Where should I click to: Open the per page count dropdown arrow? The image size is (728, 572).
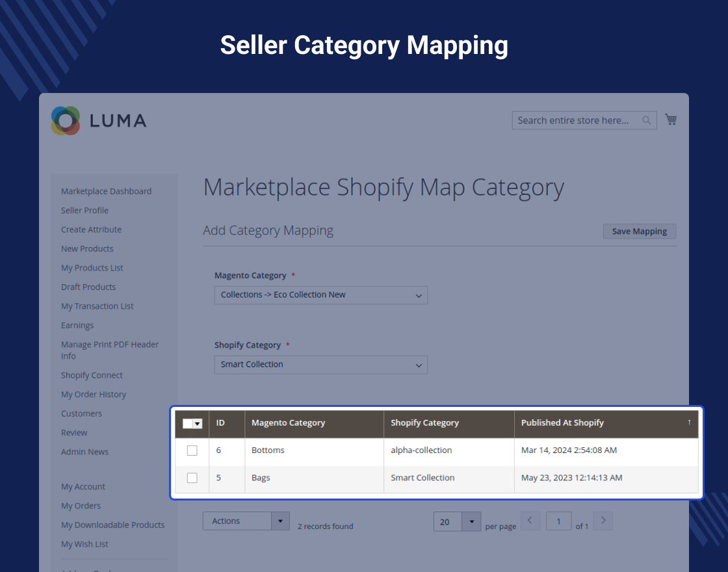coord(471,522)
